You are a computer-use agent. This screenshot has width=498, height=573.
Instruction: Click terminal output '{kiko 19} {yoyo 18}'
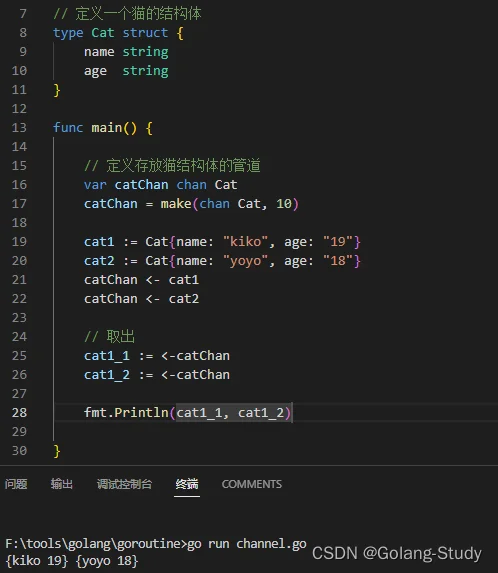(x=72, y=561)
